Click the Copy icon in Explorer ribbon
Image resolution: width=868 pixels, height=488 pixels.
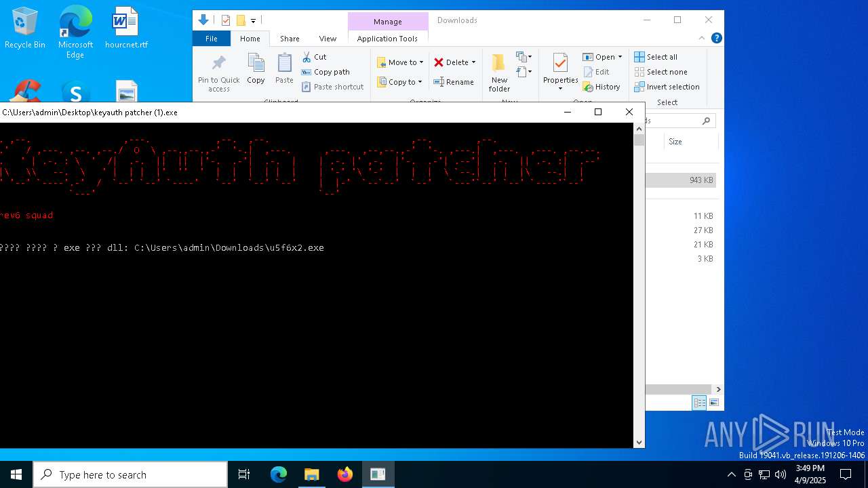[256, 69]
